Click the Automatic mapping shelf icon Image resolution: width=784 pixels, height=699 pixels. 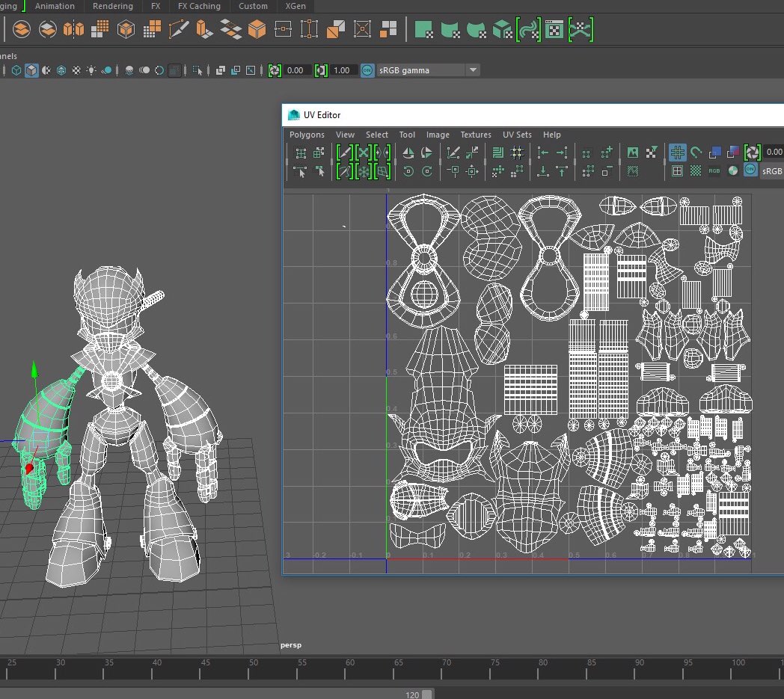502,29
